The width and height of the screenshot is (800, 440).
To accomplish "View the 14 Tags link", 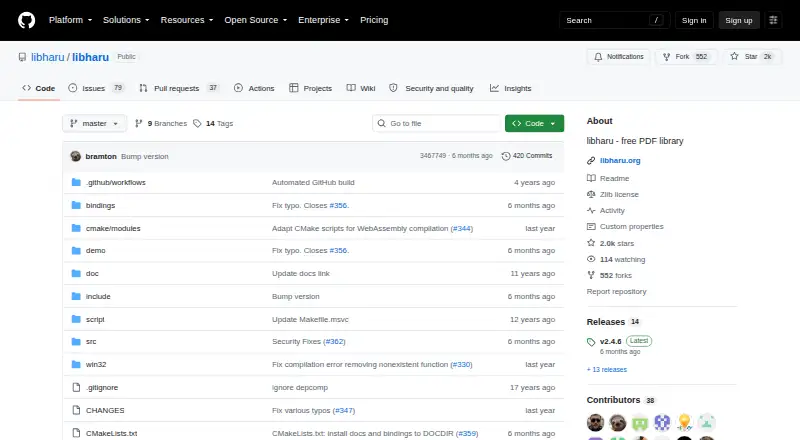I will click(213, 124).
